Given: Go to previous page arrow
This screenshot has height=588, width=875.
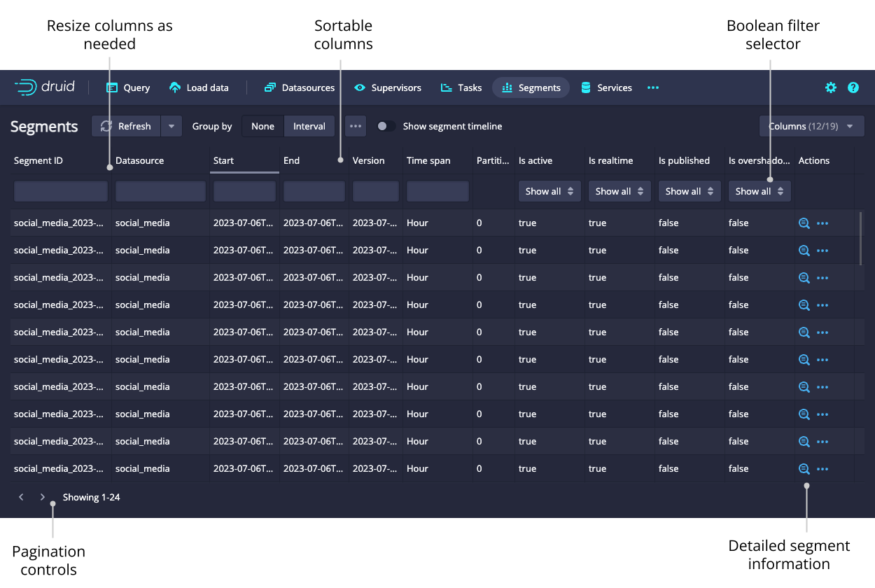Looking at the screenshot, I should click(x=22, y=497).
